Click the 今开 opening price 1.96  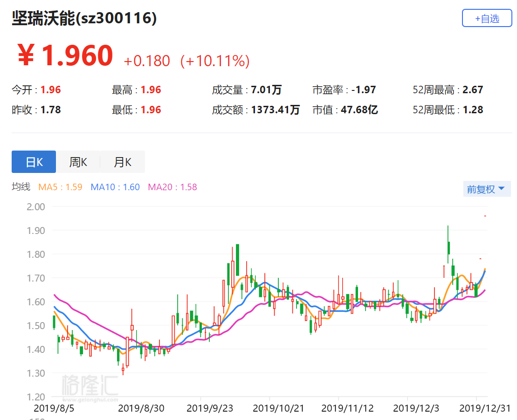point(51,90)
